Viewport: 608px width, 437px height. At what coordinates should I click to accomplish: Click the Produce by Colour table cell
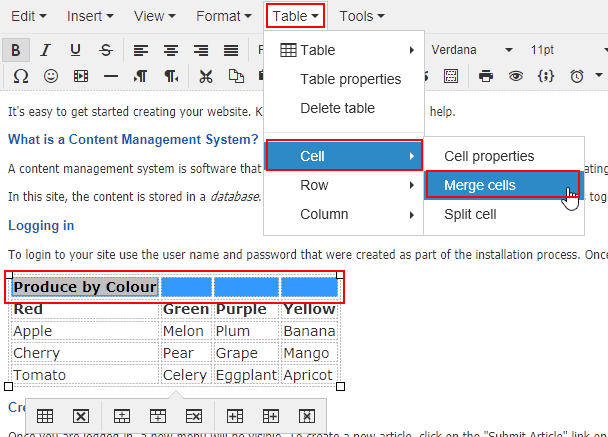coord(85,287)
